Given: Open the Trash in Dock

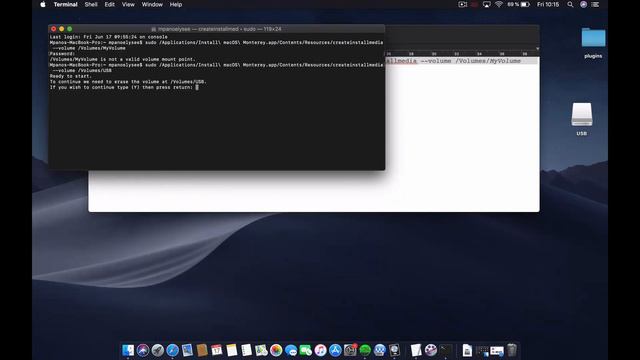Looking at the screenshot, I should tap(512, 350).
